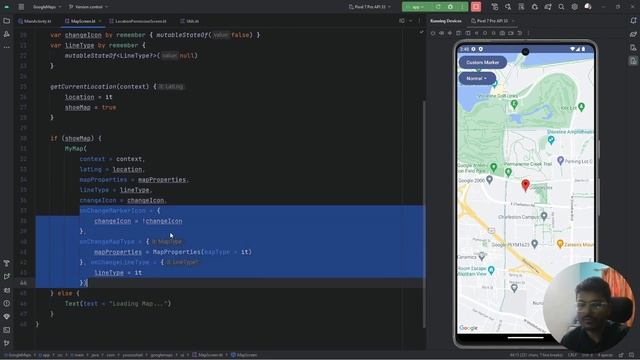Open the main hamburger menu
This screenshot has height=360, width=640.
pos(21,7)
